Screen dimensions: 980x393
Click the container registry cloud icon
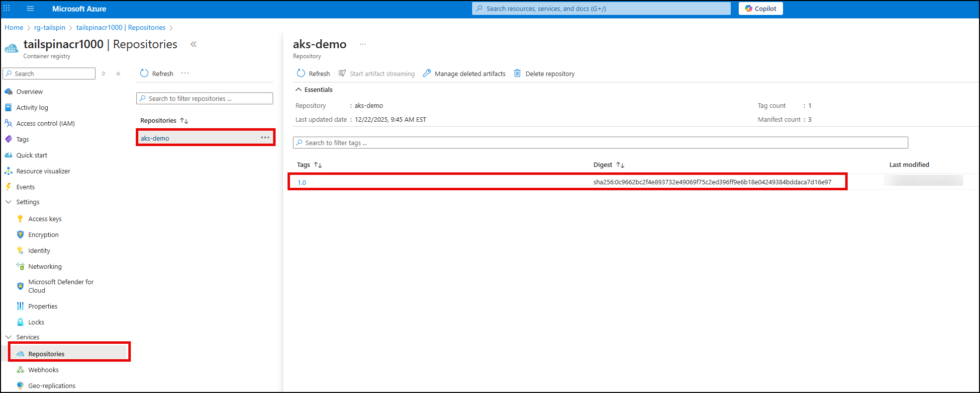tap(11, 48)
